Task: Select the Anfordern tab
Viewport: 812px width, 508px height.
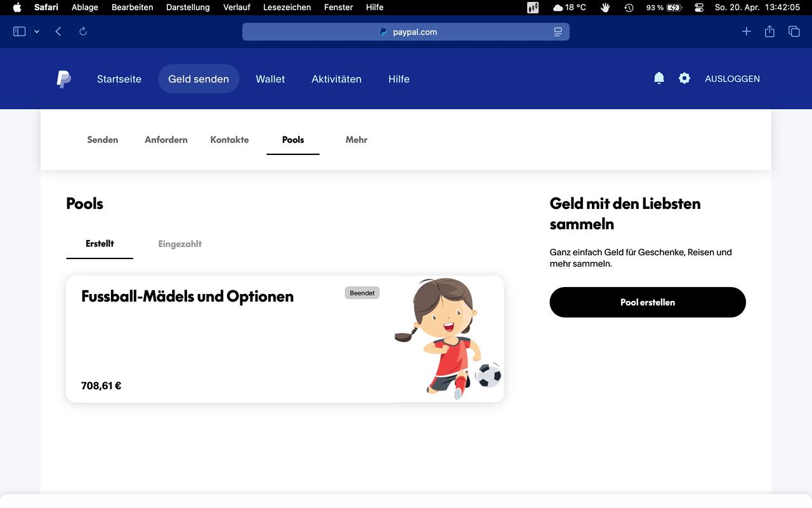Action: [x=166, y=140]
